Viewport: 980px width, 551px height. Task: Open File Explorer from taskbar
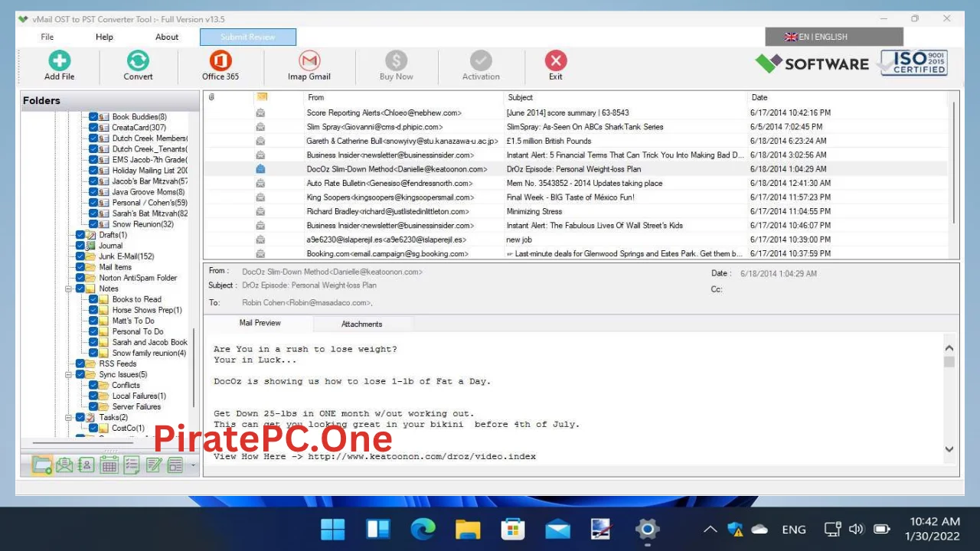pos(468,529)
